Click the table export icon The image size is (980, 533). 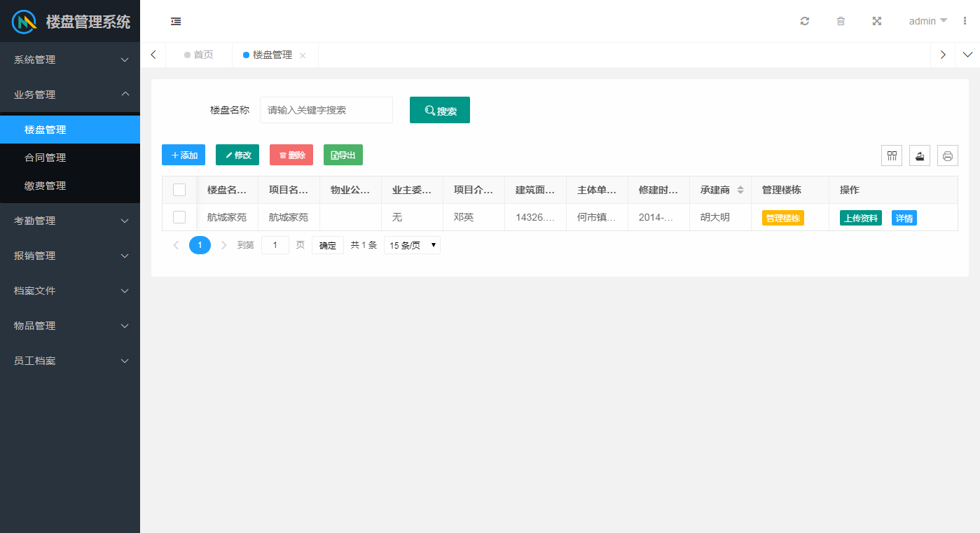click(920, 155)
